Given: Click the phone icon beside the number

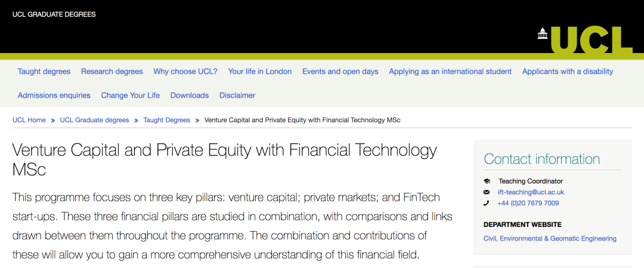Looking at the screenshot, I should pos(487,203).
